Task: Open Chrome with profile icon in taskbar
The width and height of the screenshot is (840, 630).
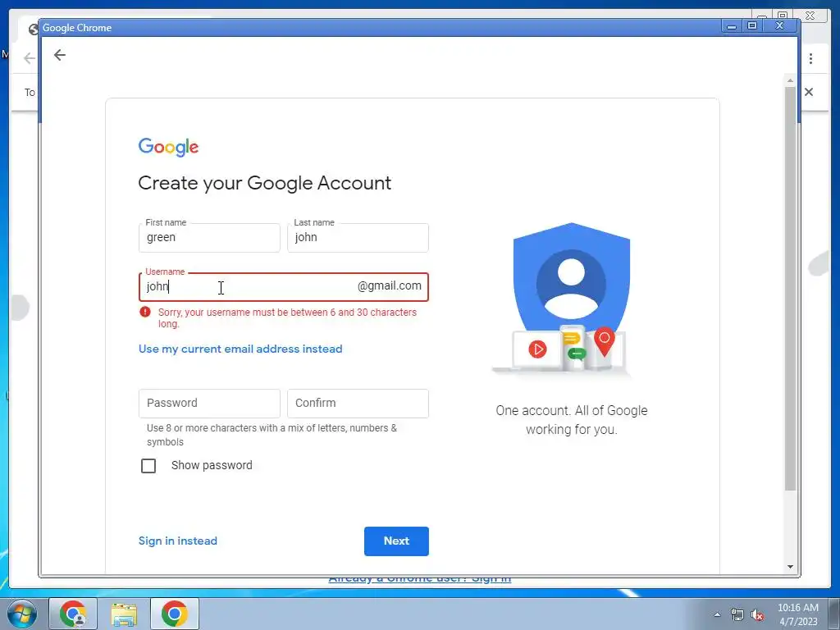Action: click(x=73, y=614)
